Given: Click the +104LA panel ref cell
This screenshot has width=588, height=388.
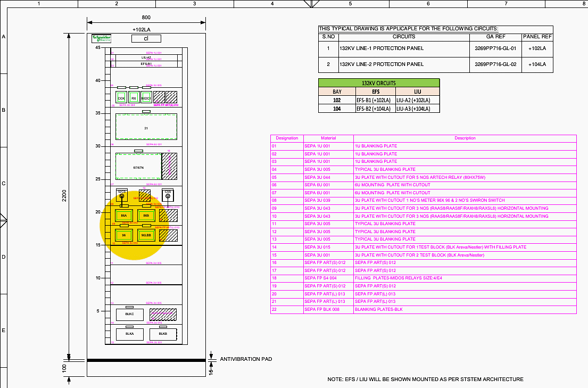Looking at the screenshot, I should pyautogui.click(x=537, y=64).
